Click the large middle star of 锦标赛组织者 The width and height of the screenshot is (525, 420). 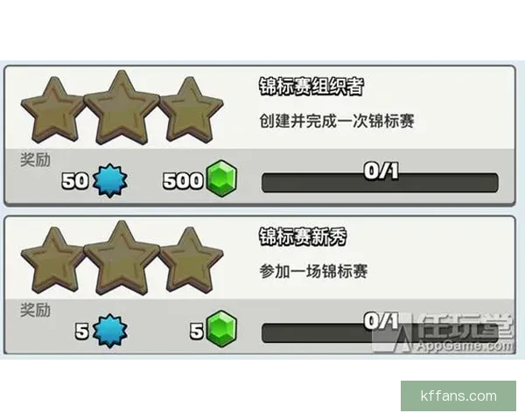122,108
